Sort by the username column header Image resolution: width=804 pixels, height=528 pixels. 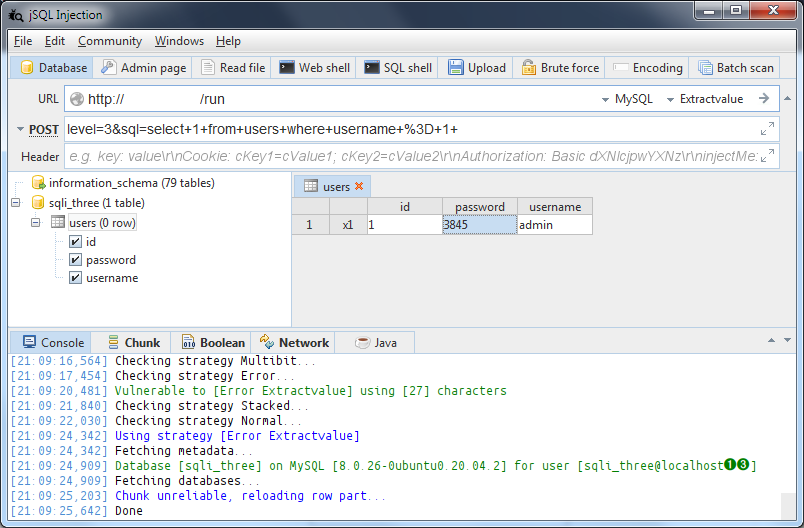(x=555, y=207)
